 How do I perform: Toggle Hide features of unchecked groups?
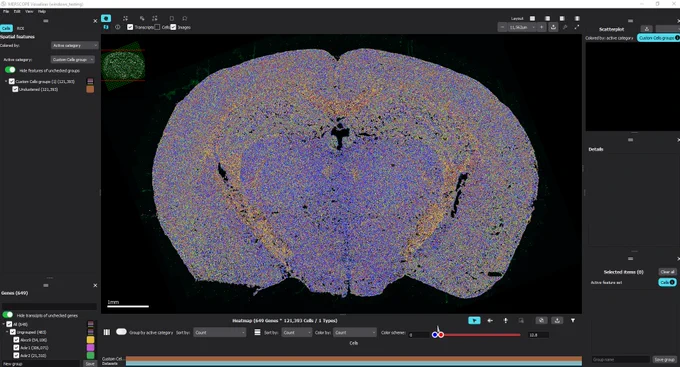point(10,70)
